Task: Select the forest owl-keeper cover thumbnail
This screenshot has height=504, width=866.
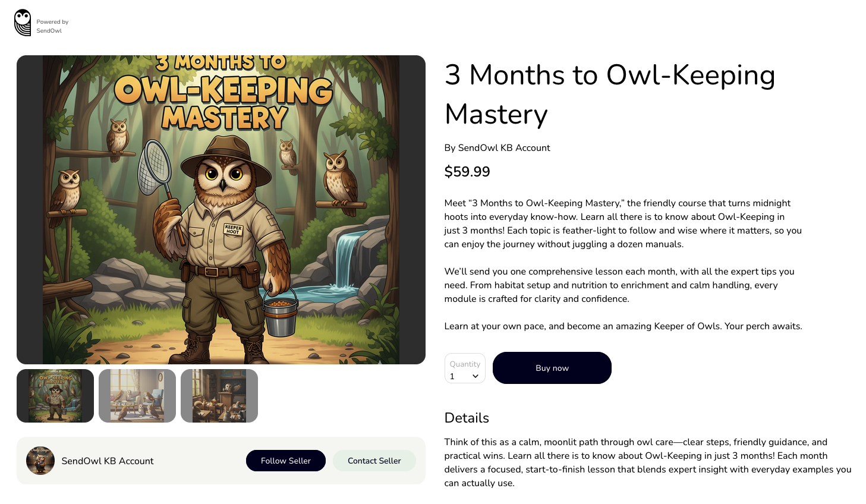Action: [55, 396]
